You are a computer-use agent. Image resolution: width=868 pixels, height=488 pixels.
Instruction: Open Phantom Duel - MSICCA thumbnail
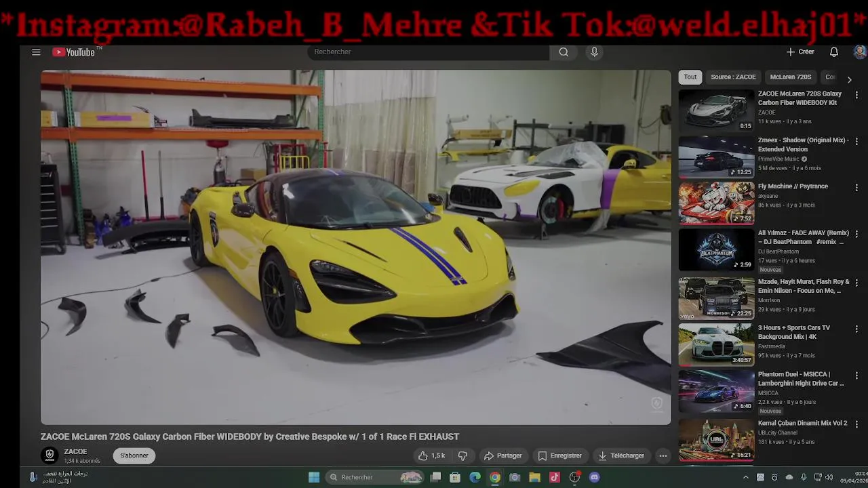click(717, 390)
